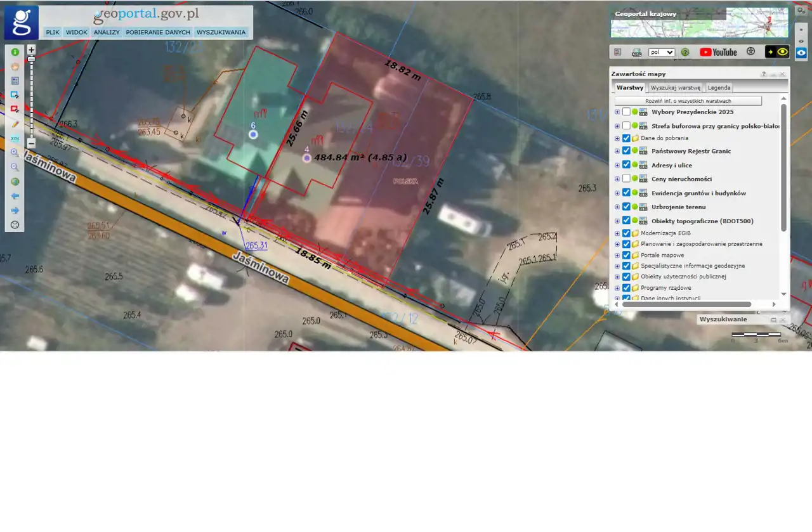The width and height of the screenshot is (812, 532).
Task: Click the green help question mark icon
Action: (685, 52)
